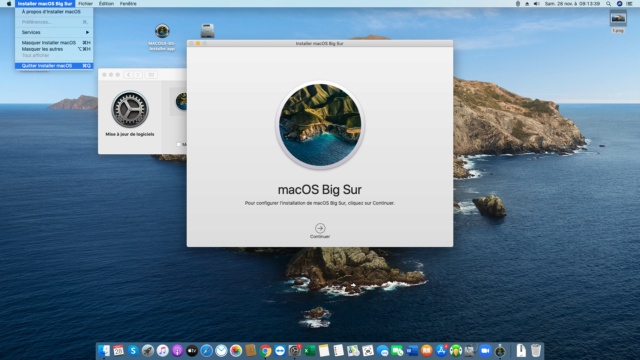Open Music from the Dock

coord(162,351)
